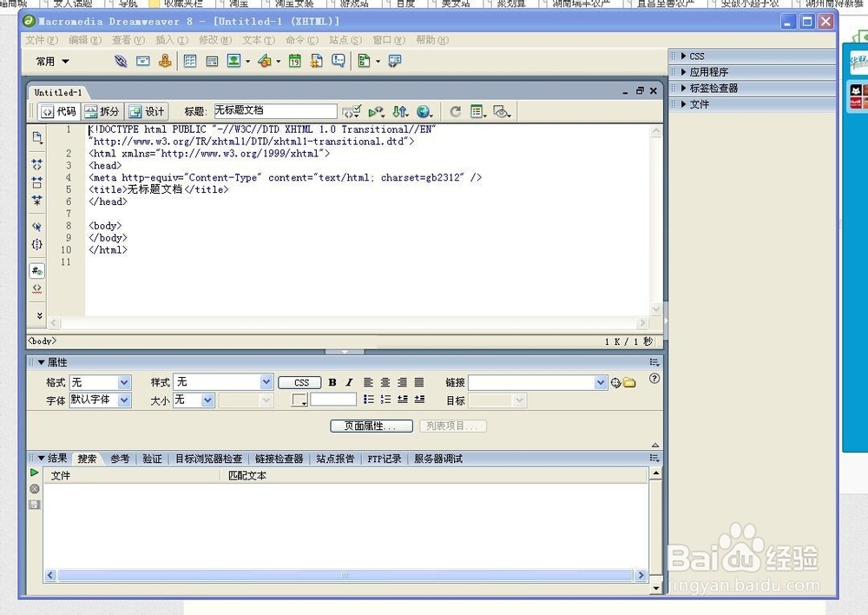Browse for link file folder icon
The width and height of the screenshot is (868, 615).
(629, 383)
